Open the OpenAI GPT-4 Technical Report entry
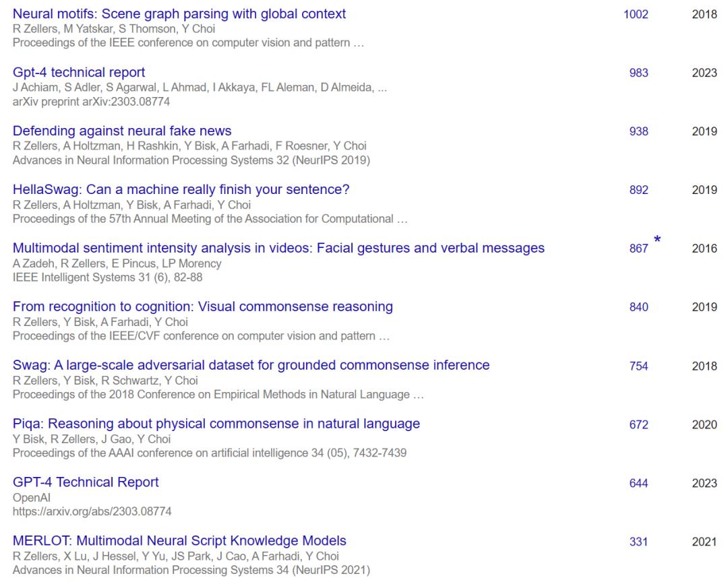 [x=86, y=482]
